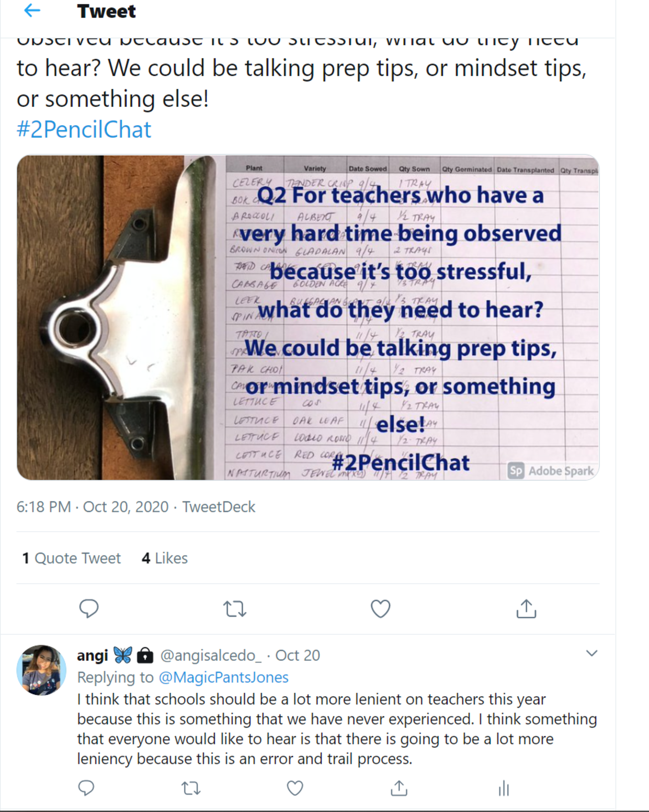649x812 pixels.
Task: Share angi's reply
Action: coord(399,788)
